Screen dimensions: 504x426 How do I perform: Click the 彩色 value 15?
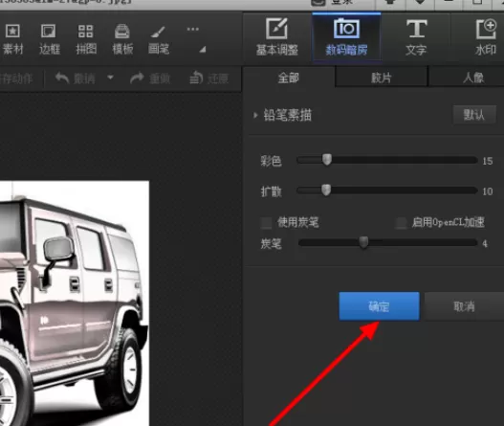coord(488,161)
